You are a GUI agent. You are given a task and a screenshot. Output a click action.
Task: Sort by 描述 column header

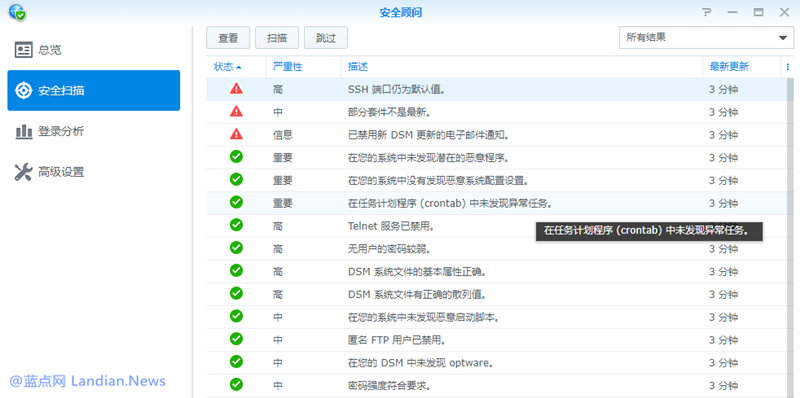522,67
